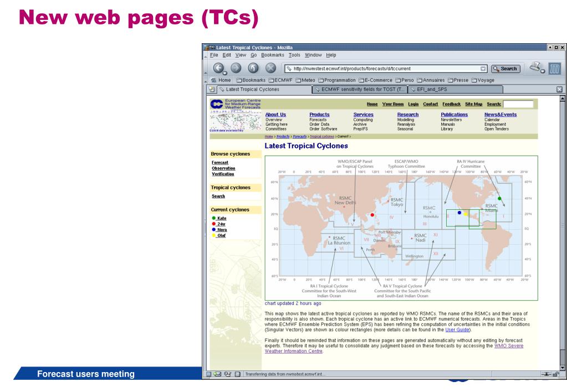Click the new tab icon left of tabs
The image size is (567, 392).
[x=212, y=89]
